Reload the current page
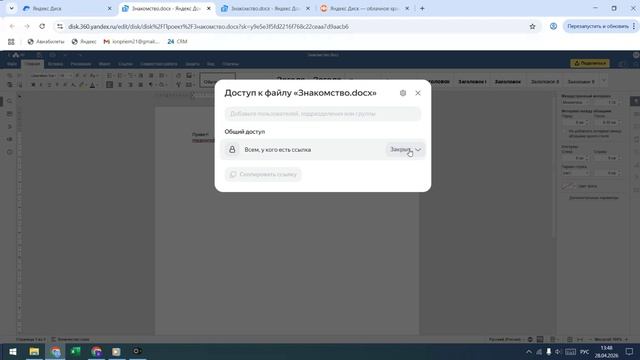 tap(42, 26)
